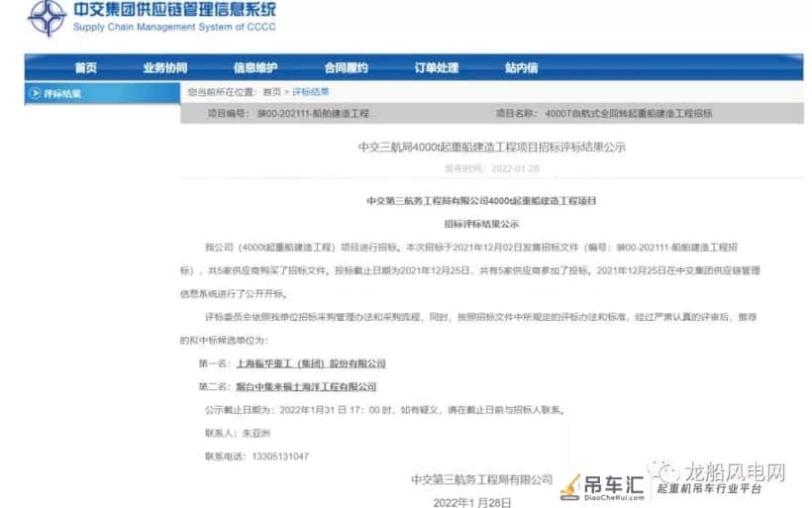Select 评标结果 in the sidebar

pos(62,94)
